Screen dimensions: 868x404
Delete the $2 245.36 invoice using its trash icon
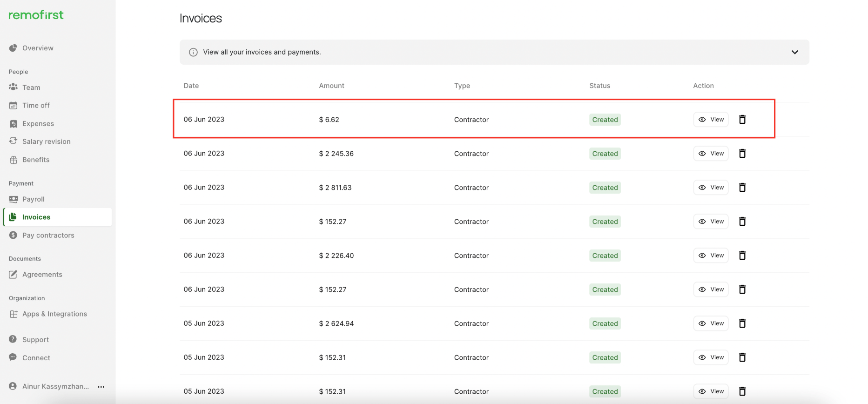742,154
